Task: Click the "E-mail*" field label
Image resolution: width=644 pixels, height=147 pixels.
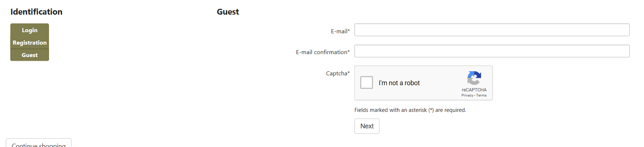Action: click(x=340, y=31)
